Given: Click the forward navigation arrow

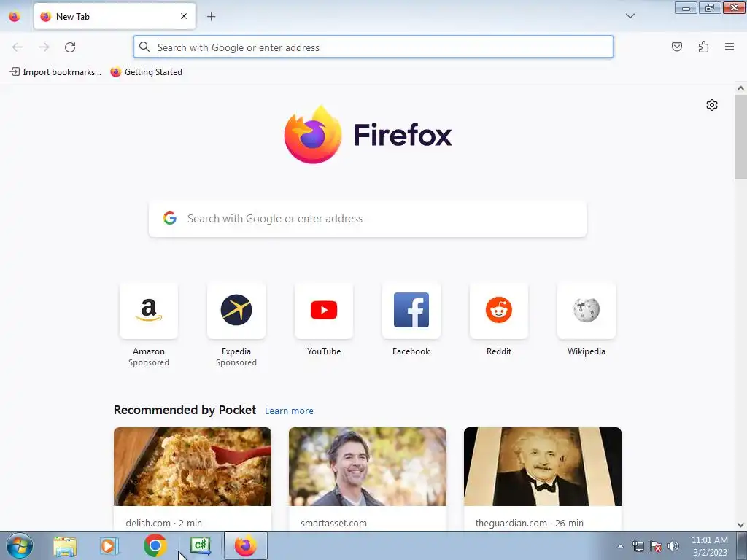Looking at the screenshot, I should 44,47.
